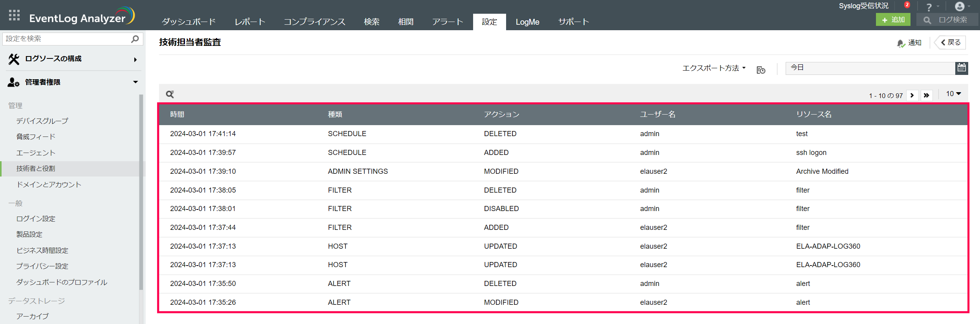Select ドメインとアカウント in sidebar
Viewport: 980px width, 324px height.
point(49,184)
